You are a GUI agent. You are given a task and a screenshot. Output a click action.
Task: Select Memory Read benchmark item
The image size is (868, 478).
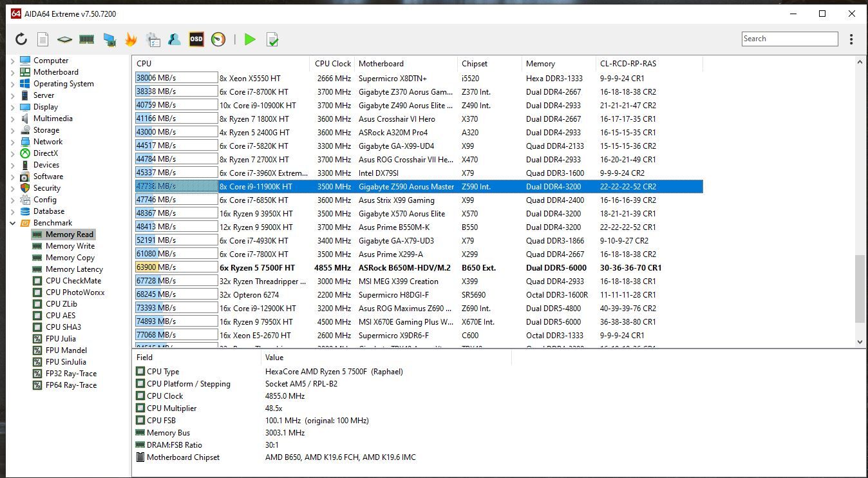click(x=69, y=234)
